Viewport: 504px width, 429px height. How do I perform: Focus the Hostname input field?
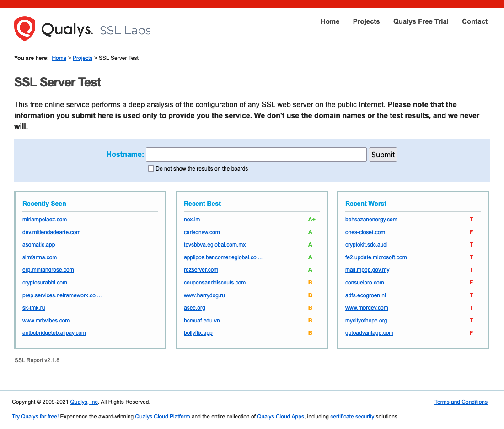point(256,155)
